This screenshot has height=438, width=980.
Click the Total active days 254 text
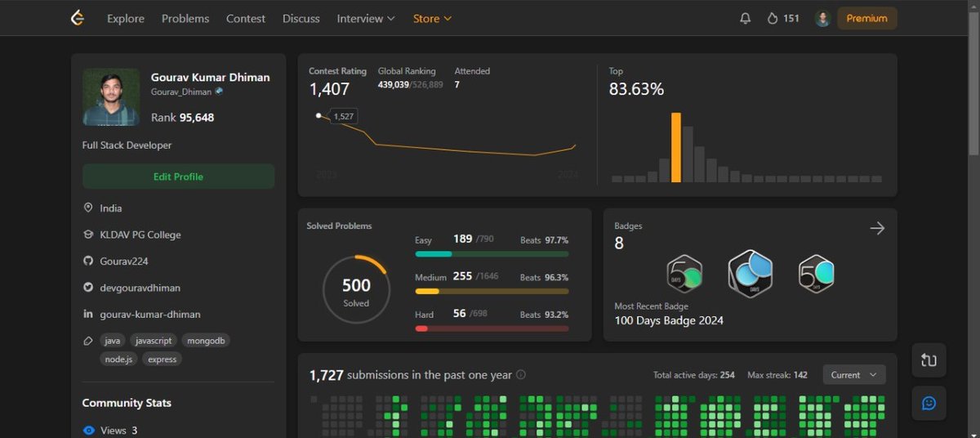coord(694,375)
